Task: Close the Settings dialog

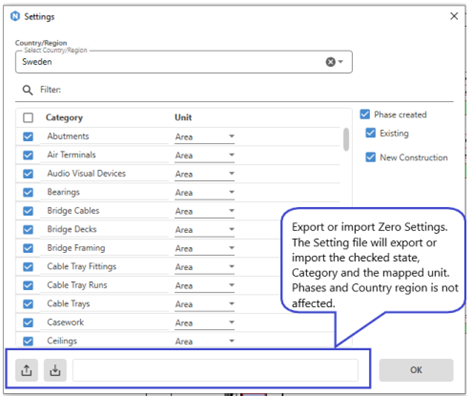Action: tap(454, 16)
